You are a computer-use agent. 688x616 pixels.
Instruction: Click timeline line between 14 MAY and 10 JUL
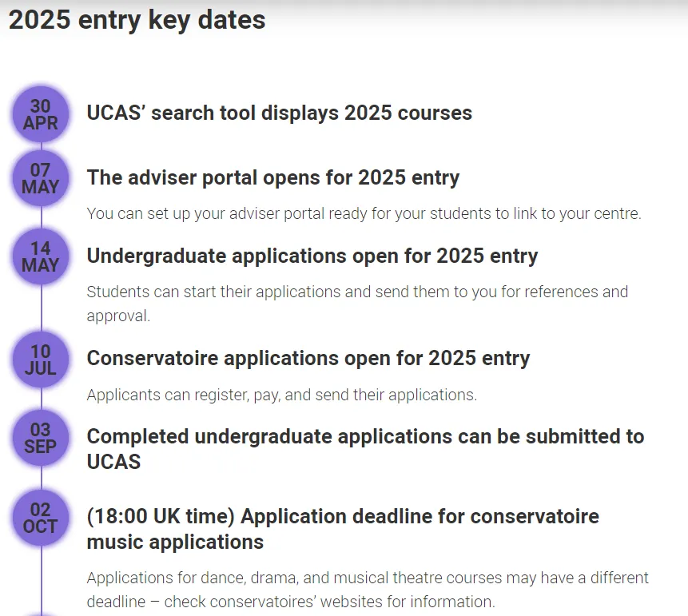tap(41, 308)
